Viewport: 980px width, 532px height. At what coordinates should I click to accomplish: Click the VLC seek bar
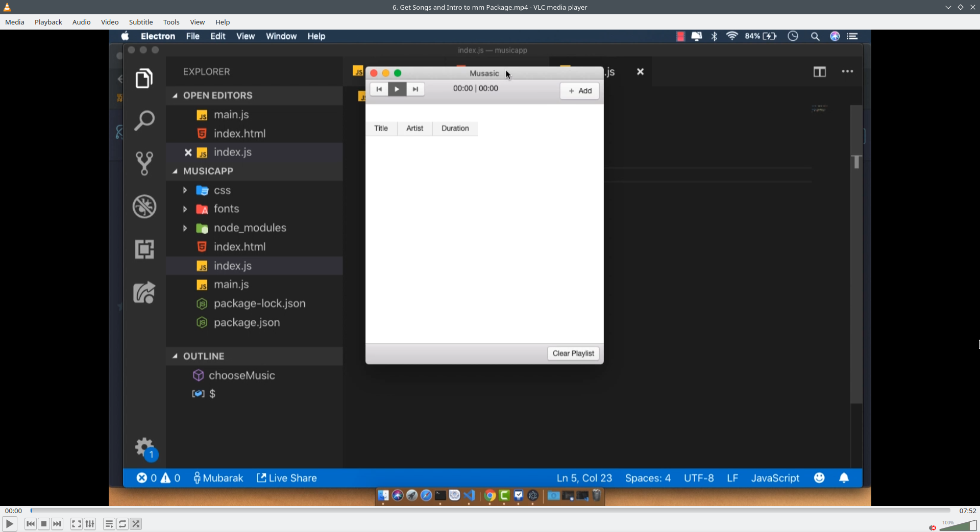coord(491,511)
